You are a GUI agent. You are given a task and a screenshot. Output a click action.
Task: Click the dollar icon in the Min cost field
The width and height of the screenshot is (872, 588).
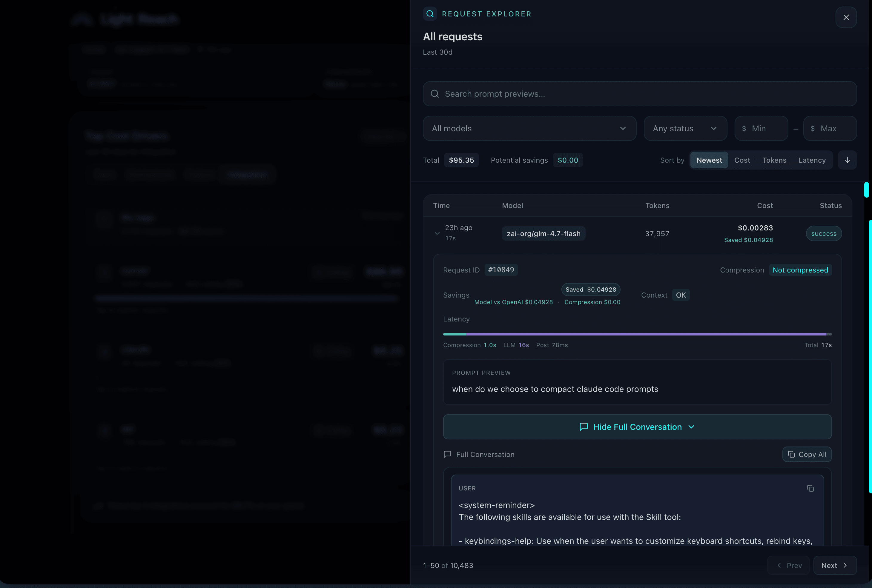(744, 129)
